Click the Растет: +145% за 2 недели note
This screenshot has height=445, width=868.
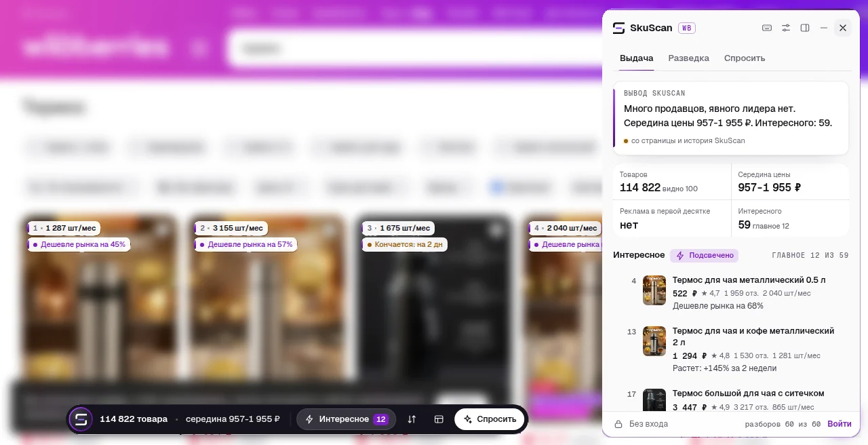pos(724,368)
